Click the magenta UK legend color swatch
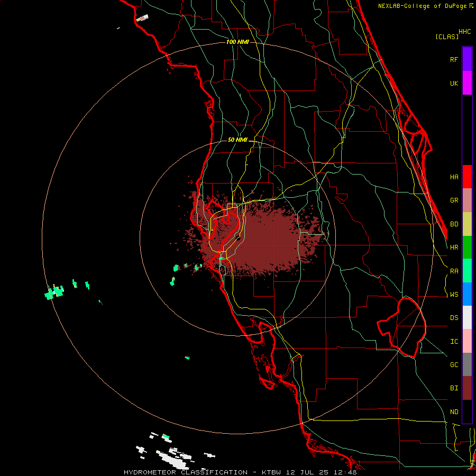The image size is (476, 476). [x=467, y=83]
